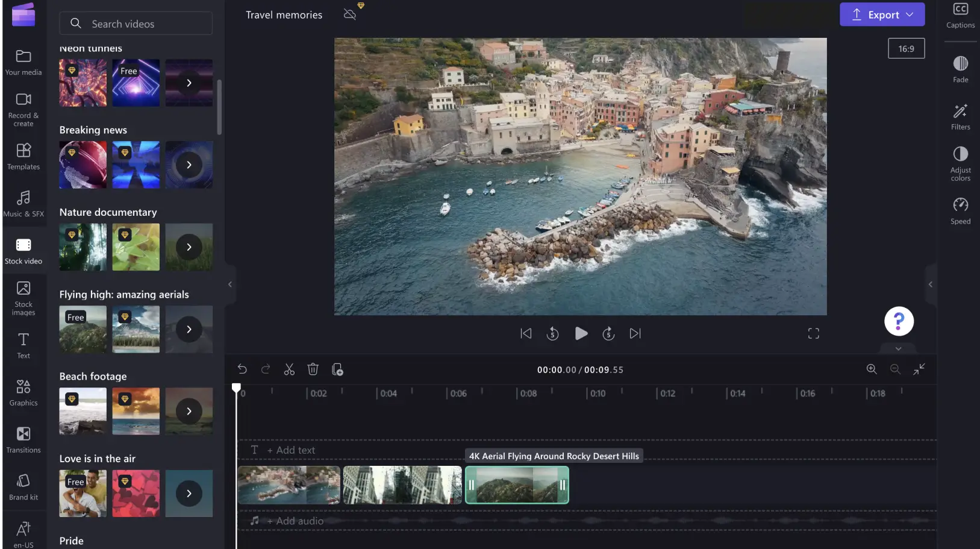Open Stock images panel

tap(23, 299)
